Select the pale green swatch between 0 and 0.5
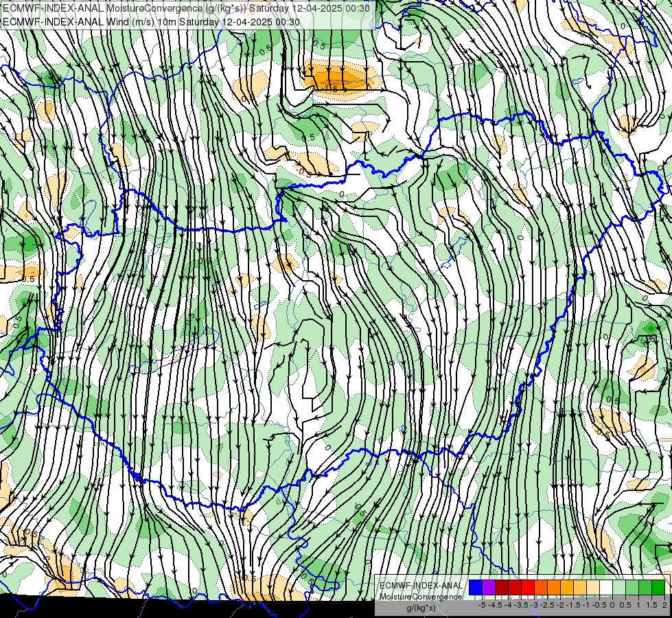This screenshot has height=618, width=672. pyautogui.click(x=619, y=588)
